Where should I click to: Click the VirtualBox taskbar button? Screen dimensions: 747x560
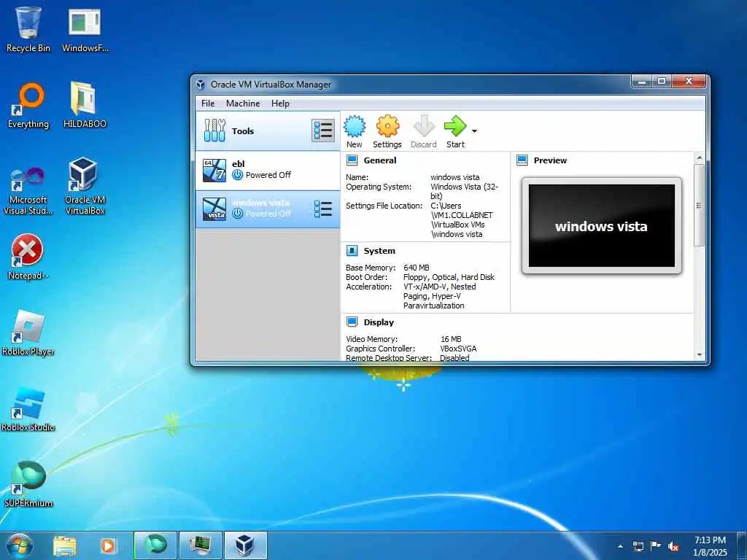coord(246,545)
